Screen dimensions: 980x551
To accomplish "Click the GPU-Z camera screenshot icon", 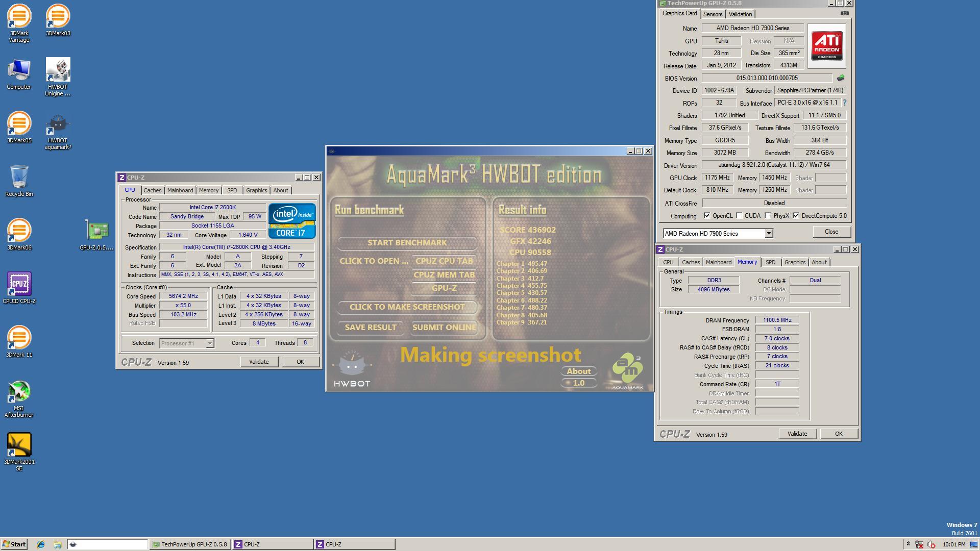I will pos(844,13).
